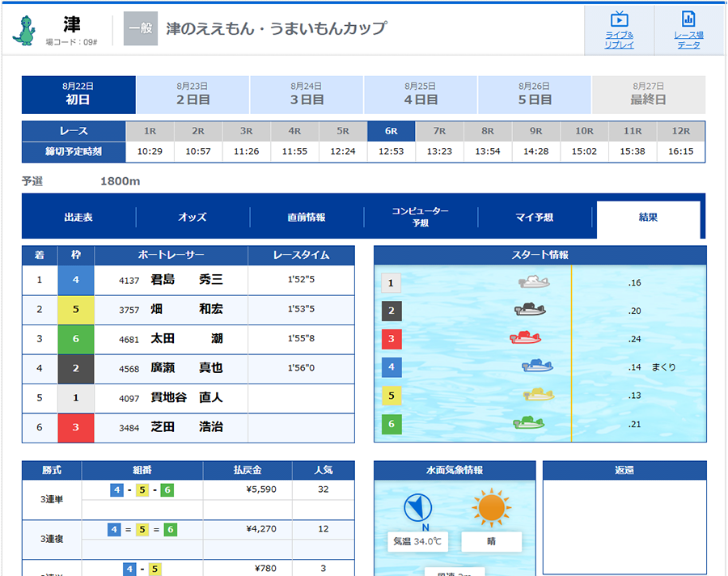Image resolution: width=728 pixels, height=576 pixels.
Task: Click the 一般 grade badge
Action: [x=140, y=29]
